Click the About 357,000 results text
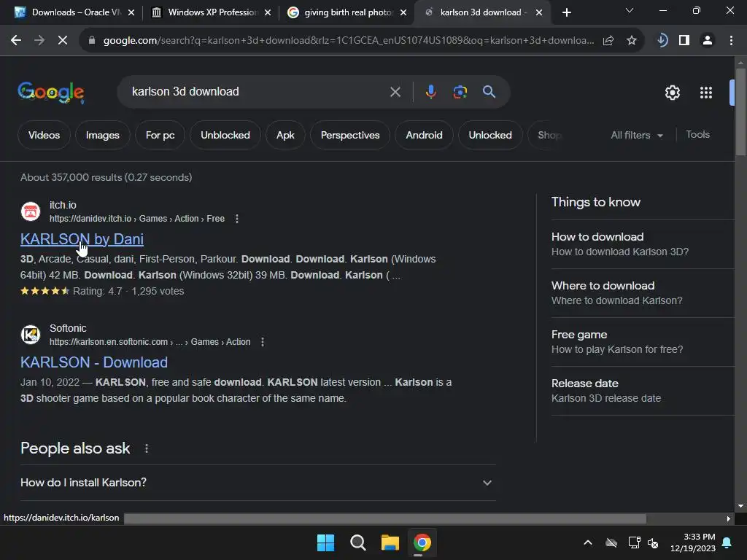The width and height of the screenshot is (747, 560). [107, 177]
